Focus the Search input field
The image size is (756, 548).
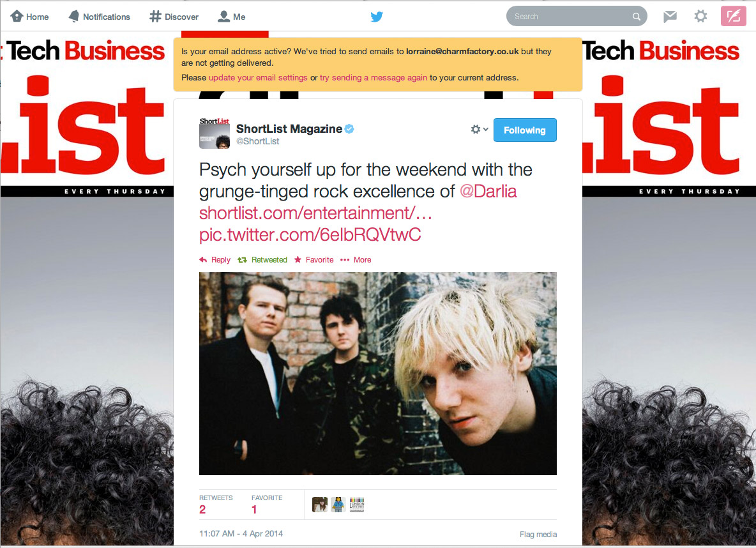click(x=572, y=17)
